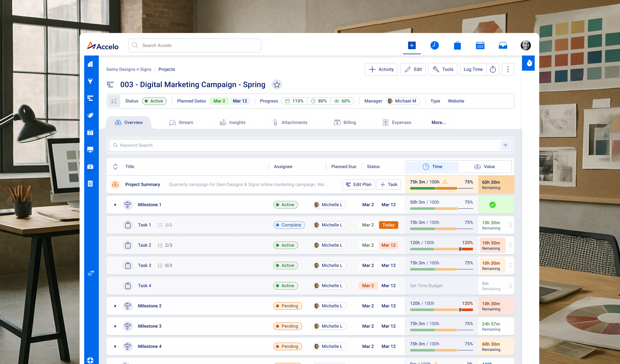Viewport: 620px width, 364px height.
Task: Open the timer icon next to Log Time
Action: pyautogui.click(x=493, y=69)
